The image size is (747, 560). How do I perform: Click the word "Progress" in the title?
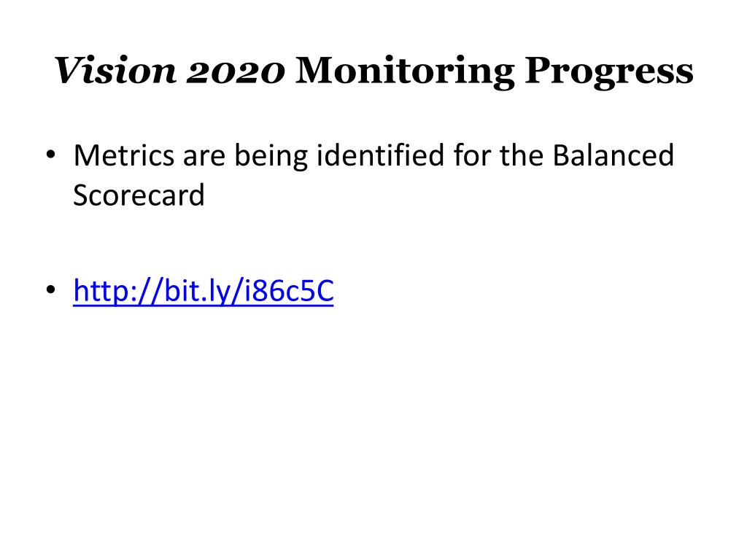pyautogui.click(x=609, y=72)
